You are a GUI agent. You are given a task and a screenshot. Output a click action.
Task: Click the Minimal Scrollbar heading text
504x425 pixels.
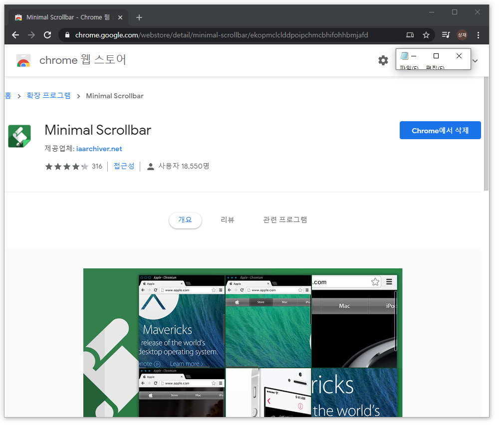click(98, 130)
